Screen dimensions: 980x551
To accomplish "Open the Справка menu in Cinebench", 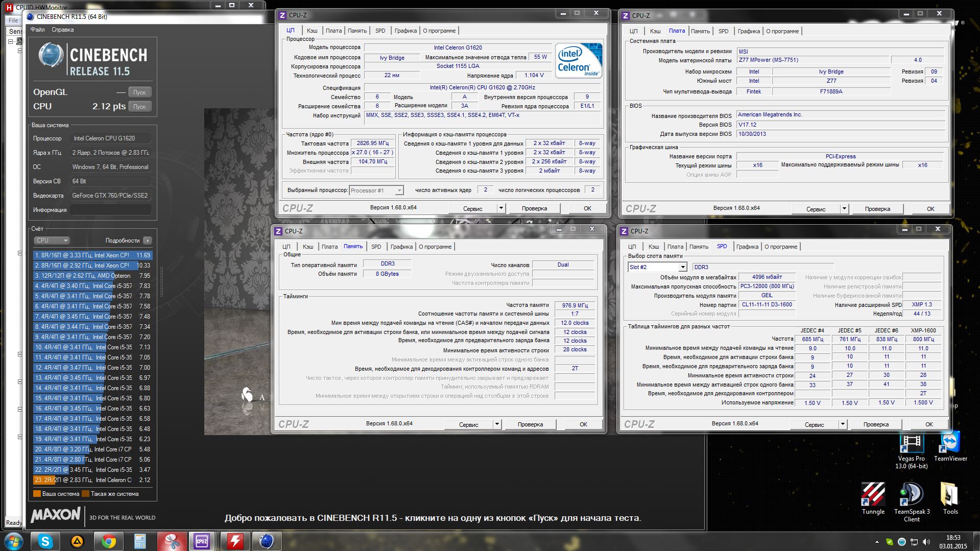I will point(63,30).
